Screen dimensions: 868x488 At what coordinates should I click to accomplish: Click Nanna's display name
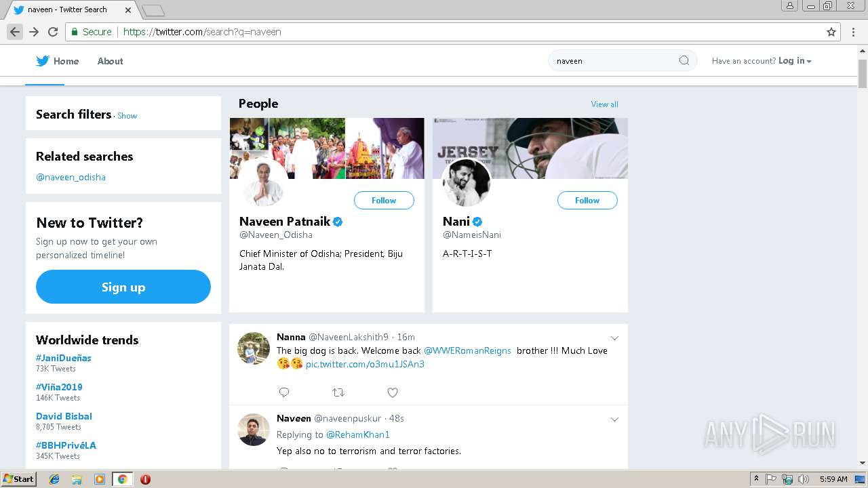[x=291, y=337]
